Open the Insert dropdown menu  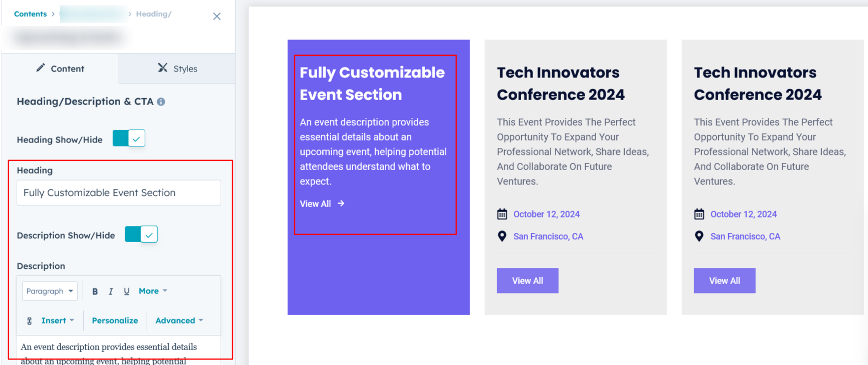[58, 321]
